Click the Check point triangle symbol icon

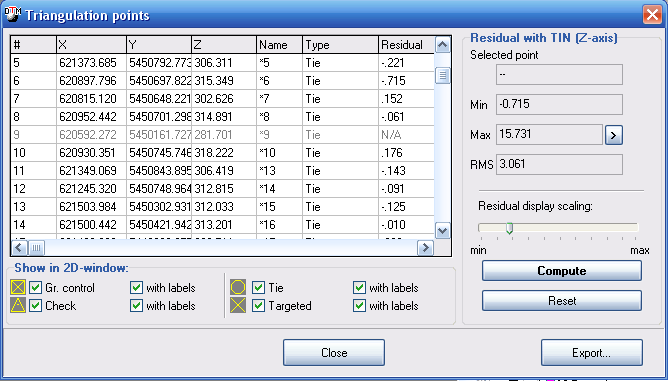click(18, 306)
